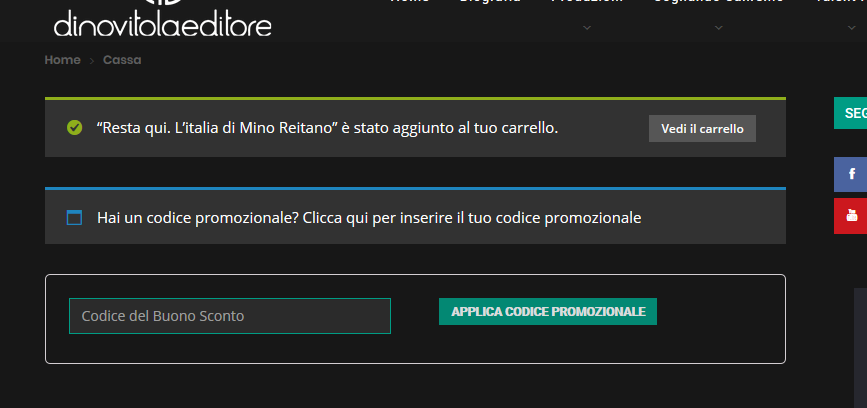Open the red YouTube social icon

click(x=851, y=216)
